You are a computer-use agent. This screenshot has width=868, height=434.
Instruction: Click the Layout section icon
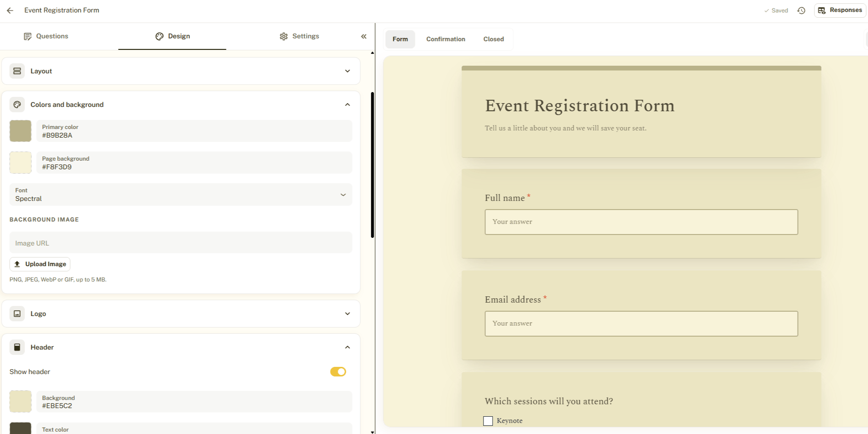(x=17, y=71)
